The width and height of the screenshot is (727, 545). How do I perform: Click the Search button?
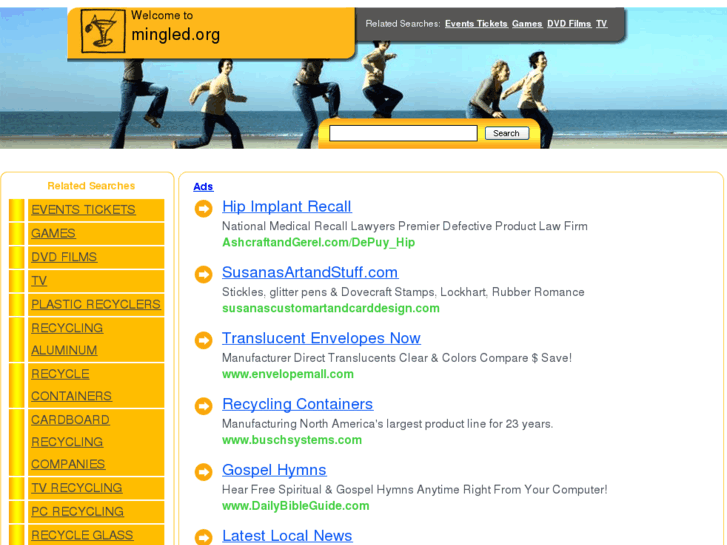pos(507,134)
